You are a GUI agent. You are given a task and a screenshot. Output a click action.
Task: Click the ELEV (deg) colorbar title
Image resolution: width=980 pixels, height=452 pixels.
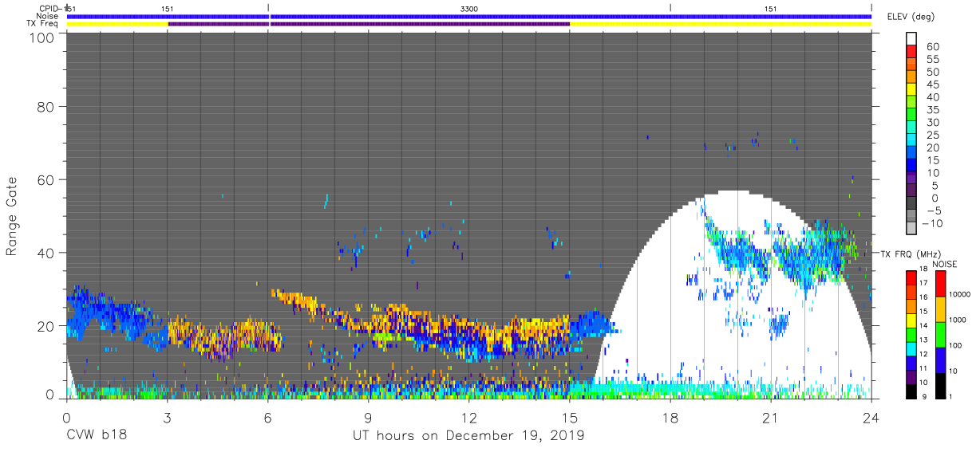(911, 16)
